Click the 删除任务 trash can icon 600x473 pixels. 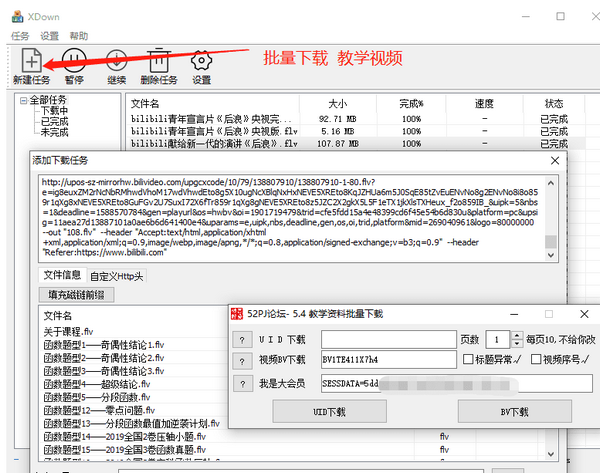click(x=158, y=59)
